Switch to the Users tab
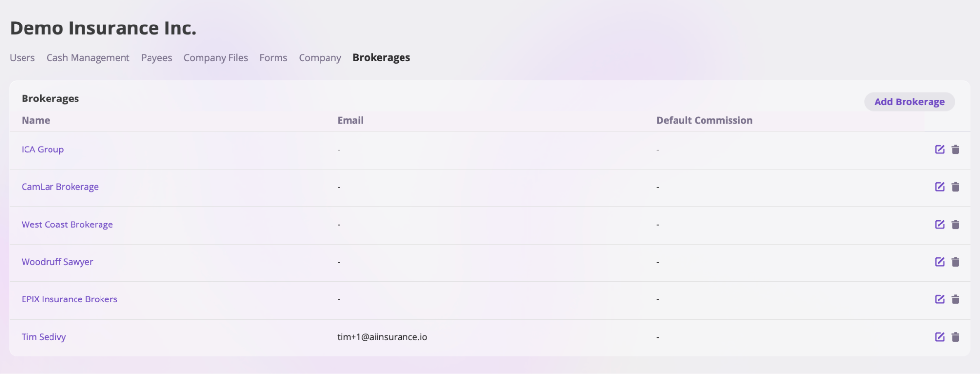The width and height of the screenshot is (980, 374). pos(22,58)
